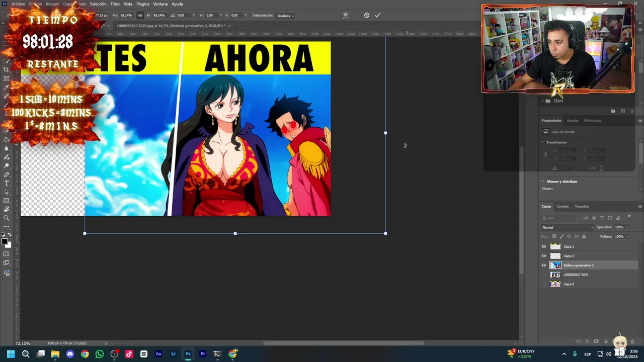The image size is (644, 362).
Task: Open the Normal blend mode dropdown
Action: tap(567, 227)
